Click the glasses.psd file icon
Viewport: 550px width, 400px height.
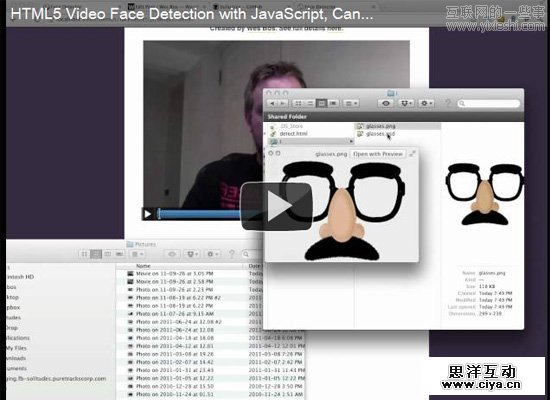(360, 134)
